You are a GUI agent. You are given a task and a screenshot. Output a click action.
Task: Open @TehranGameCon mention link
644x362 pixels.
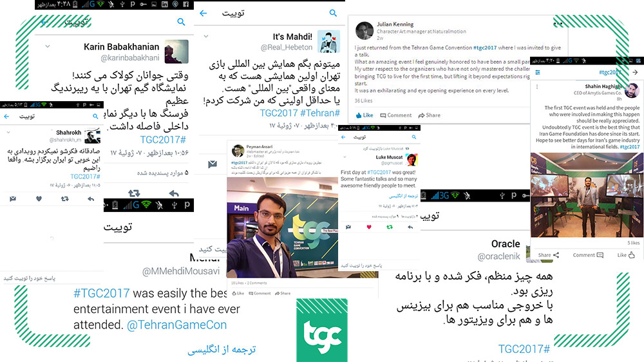pos(176,325)
